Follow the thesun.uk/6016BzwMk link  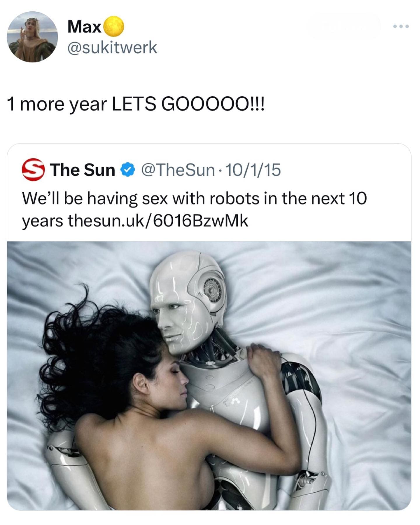tap(158, 221)
